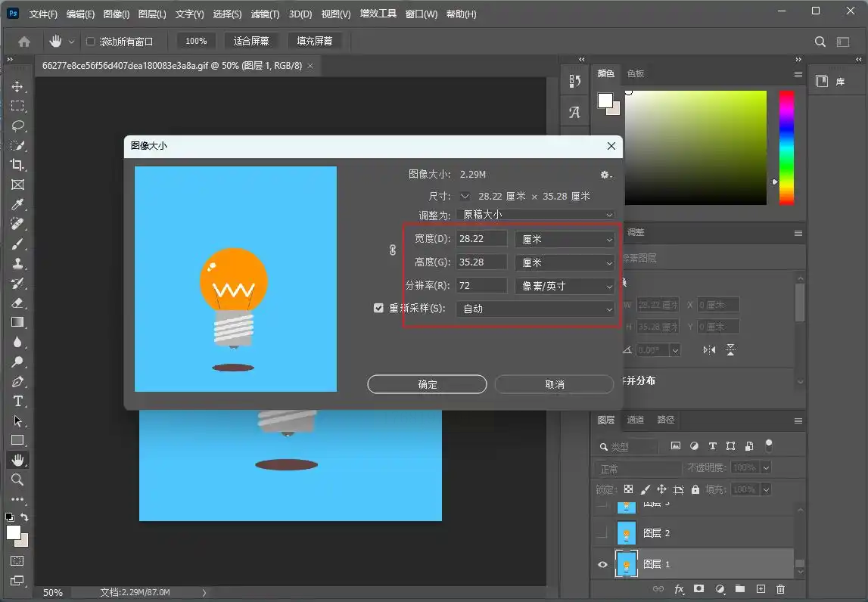Enable 滚动所有窗口 checkbox

(91, 42)
